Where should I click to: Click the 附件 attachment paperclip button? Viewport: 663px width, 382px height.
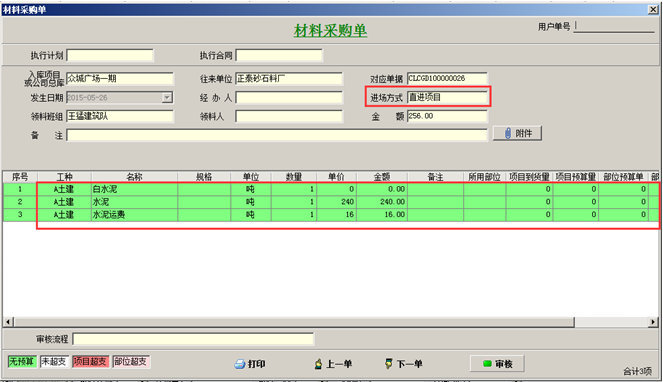click(517, 134)
